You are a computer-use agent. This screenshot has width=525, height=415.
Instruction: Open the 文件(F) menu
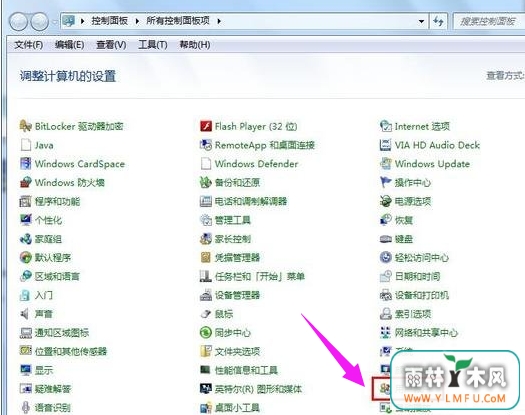click(x=29, y=45)
